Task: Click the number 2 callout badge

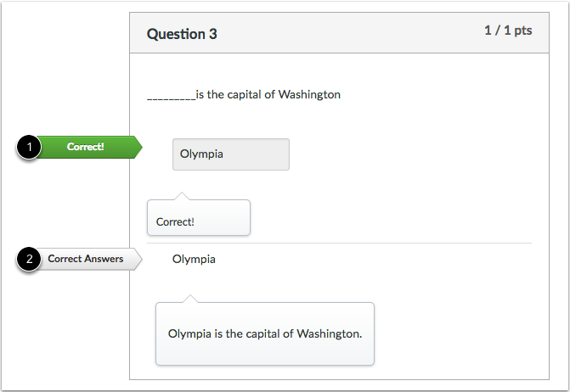Action: click(29, 259)
